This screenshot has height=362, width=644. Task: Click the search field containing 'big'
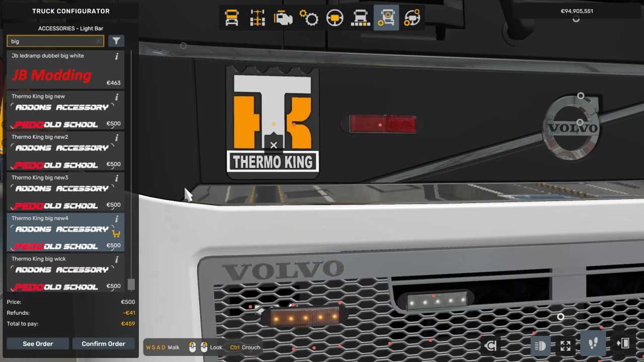[x=50, y=41]
